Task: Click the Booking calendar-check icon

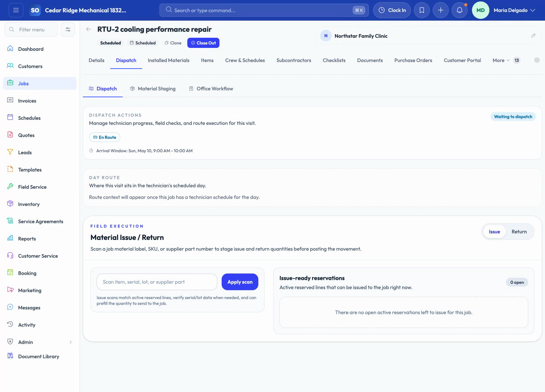Action: 10,273
